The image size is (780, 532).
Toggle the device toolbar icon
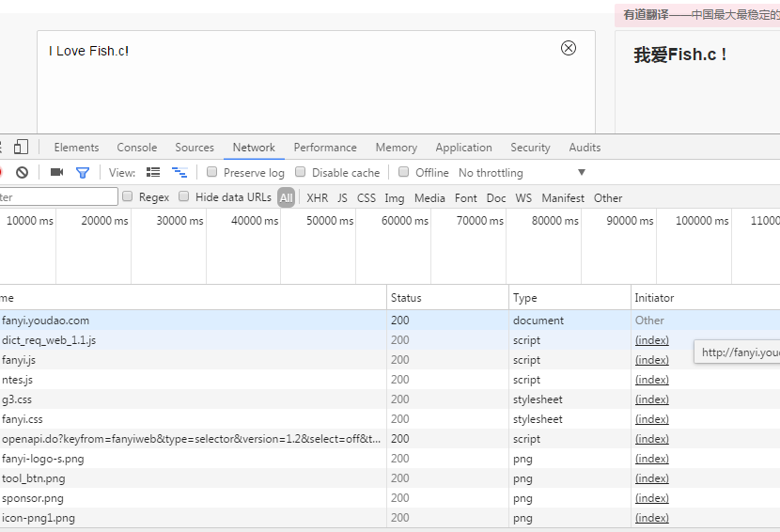pos(21,148)
